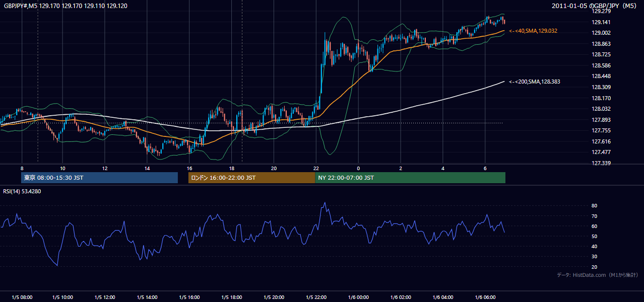Viewport: 644px width, 302px height.
Task: Click hour tick 22 under price chart
Action: coord(316,168)
